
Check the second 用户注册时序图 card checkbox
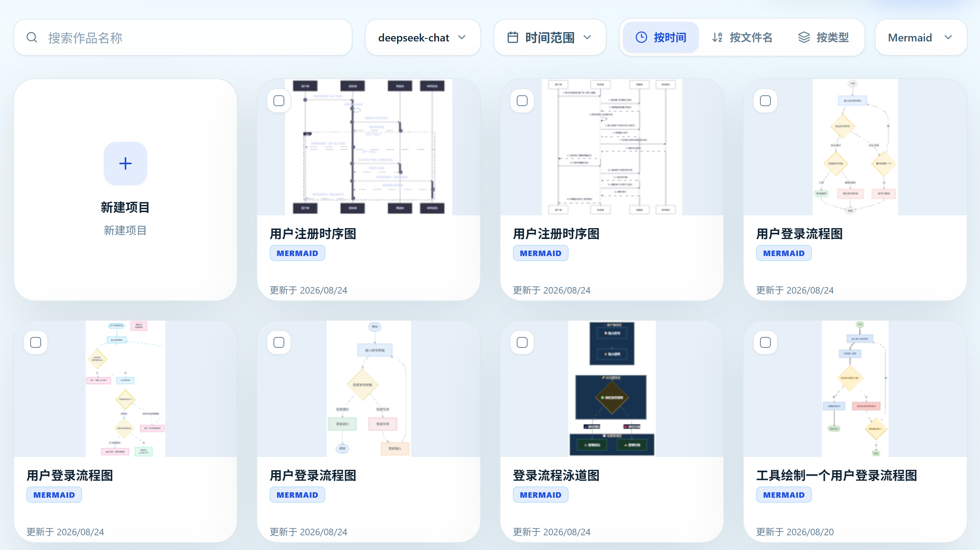(522, 101)
